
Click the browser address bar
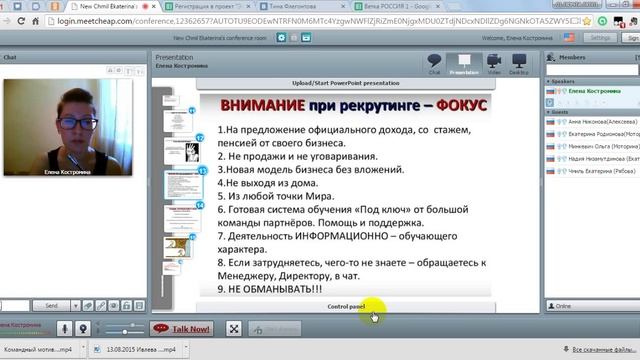point(314,21)
